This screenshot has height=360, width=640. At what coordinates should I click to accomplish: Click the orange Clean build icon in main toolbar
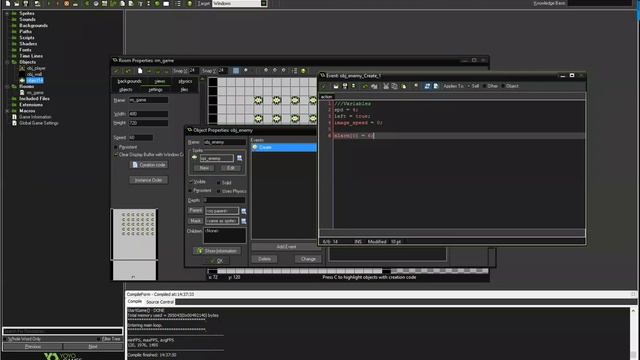tap(67, 4)
